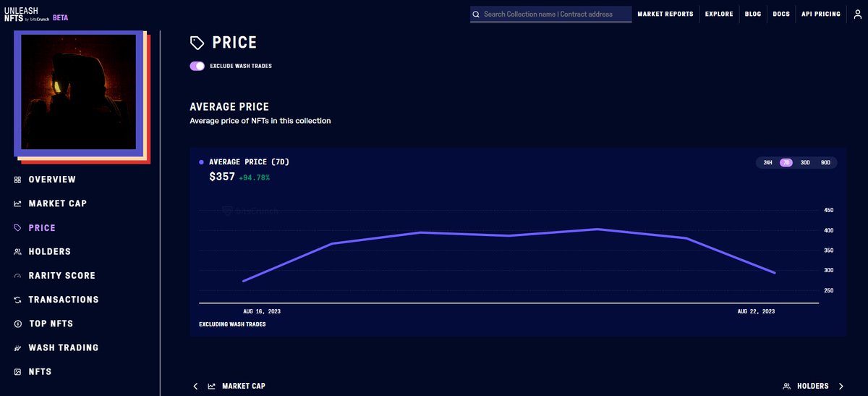Click the right chevron beside Holders
This screenshot has height=396, width=868.
(x=841, y=387)
